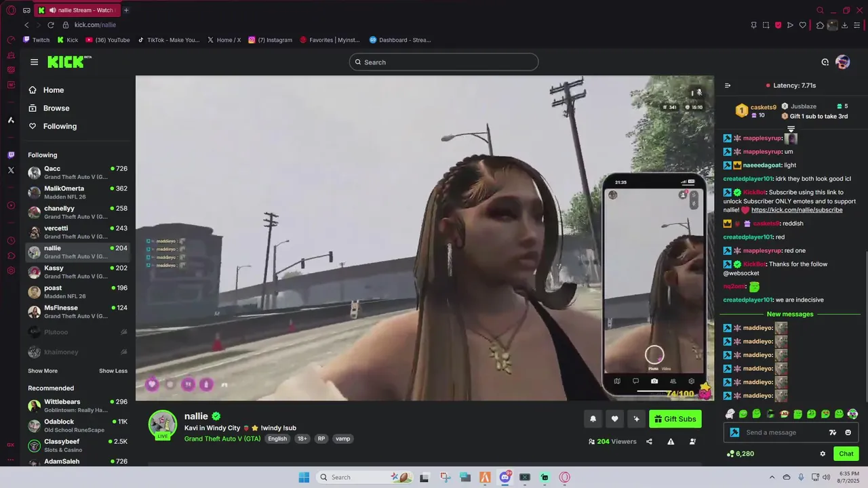The image size is (868, 488).
Task: Focus the Kick search box
Action: (443, 62)
